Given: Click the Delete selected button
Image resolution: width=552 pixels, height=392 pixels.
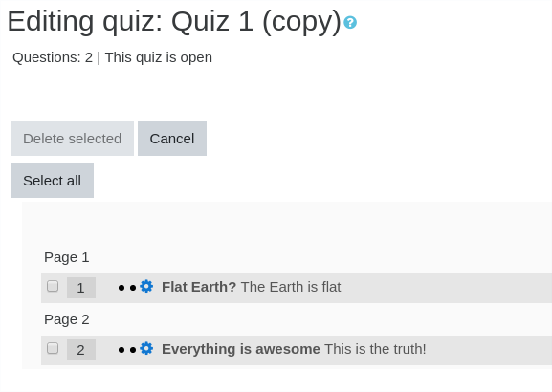Looking at the screenshot, I should [x=72, y=139].
